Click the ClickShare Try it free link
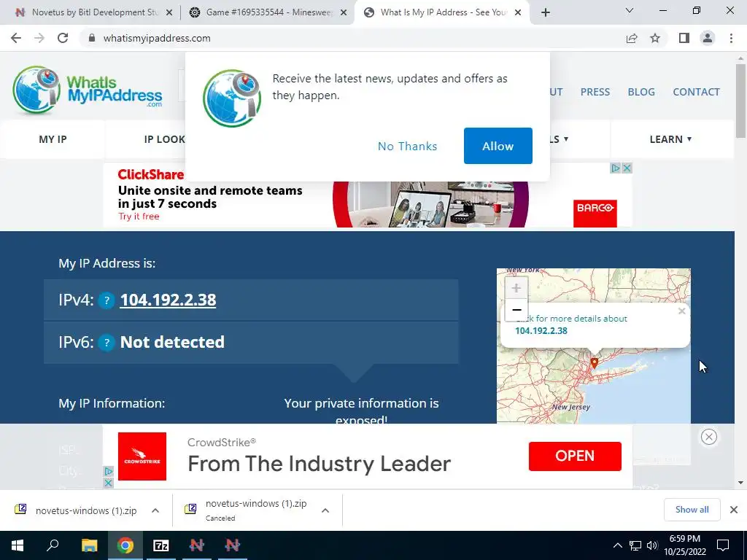The width and height of the screenshot is (747, 560). 139,216
